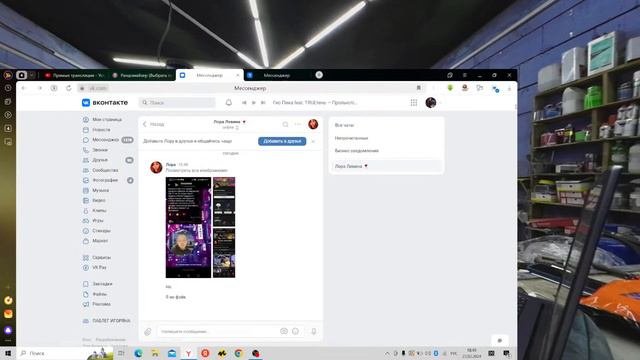The image size is (640, 360).
Task: Open the large left image attachment
Action: pyautogui.click(x=188, y=227)
